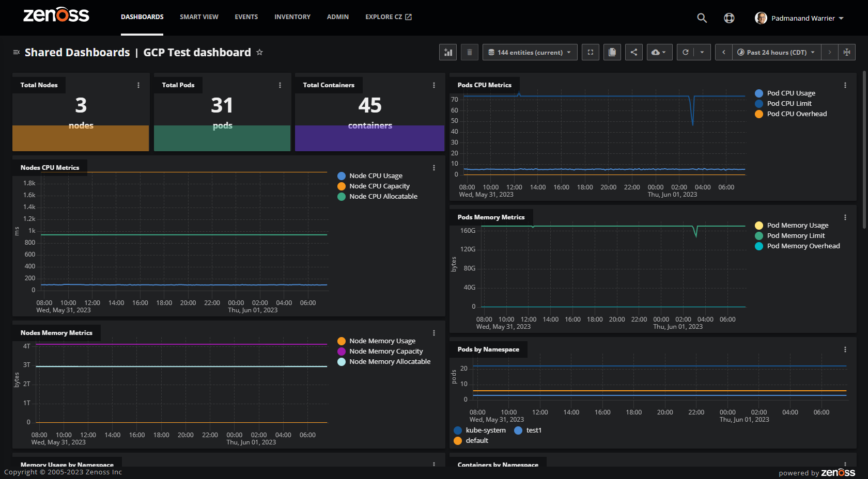Viewport: 868px width, 479px height.
Task: Open the Explore CZ external link
Action: 388,17
